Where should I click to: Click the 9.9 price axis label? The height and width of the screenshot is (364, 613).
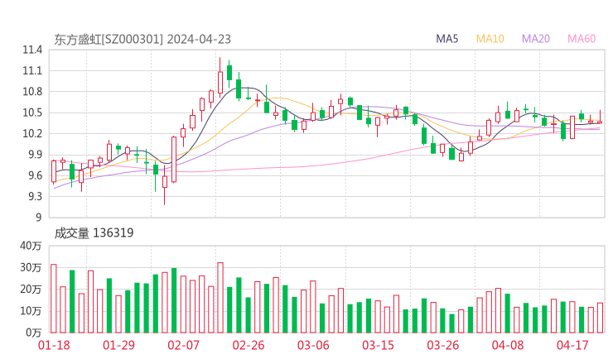click(x=35, y=155)
